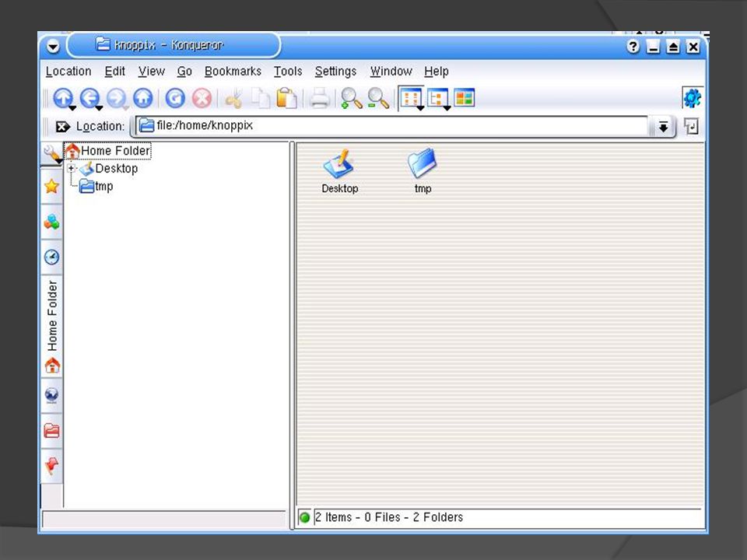Expand the Desktop tree node
Screen dimensions: 747x560
(x=71, y=168)
